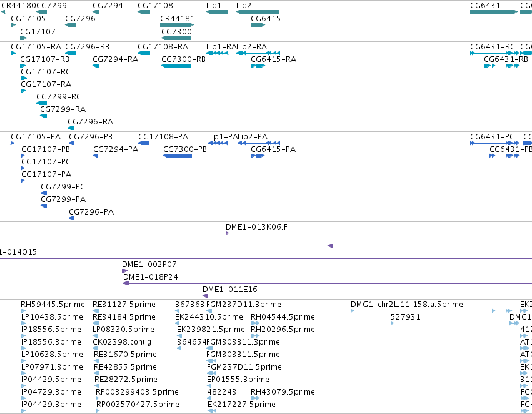Select EST CK02398.contig
Image resolution: width=532 pixels, height=414 pixels.
[x=96, y=348]
